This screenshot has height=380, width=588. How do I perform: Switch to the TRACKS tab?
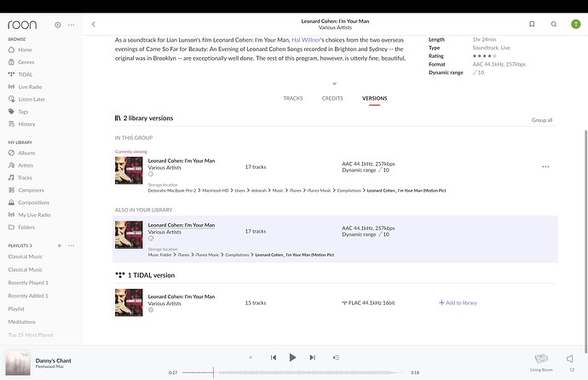pos(293,98)
